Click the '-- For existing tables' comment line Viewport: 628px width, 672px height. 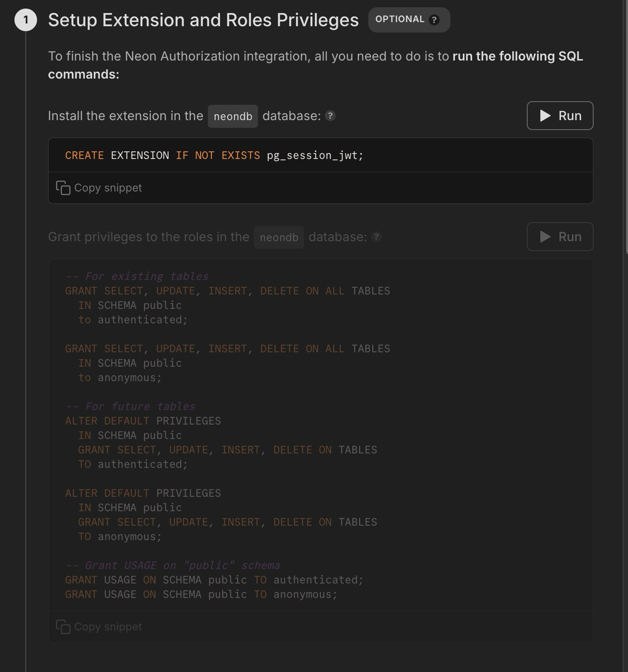pos(137,276)
